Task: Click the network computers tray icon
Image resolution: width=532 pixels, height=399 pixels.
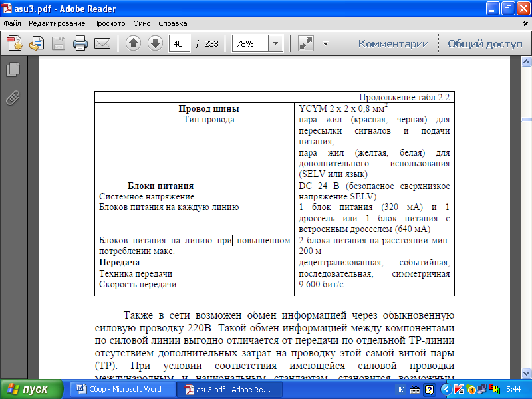Action: (x=481, y=389)
